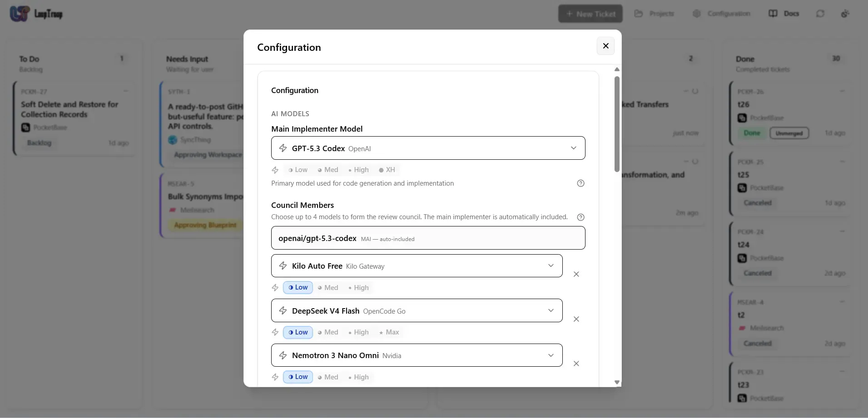Select Low effort for Nemotron 3 Nano Omni
This screenshot has width=868, height=418.
tap(298, 377)
